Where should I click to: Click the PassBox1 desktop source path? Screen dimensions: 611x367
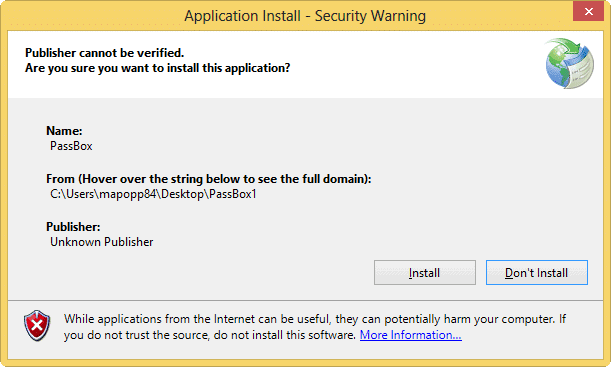click(153, 194)
